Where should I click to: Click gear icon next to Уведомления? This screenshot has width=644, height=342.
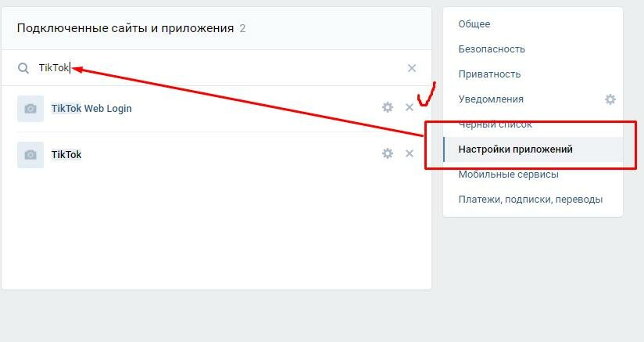tap(610, 99)
